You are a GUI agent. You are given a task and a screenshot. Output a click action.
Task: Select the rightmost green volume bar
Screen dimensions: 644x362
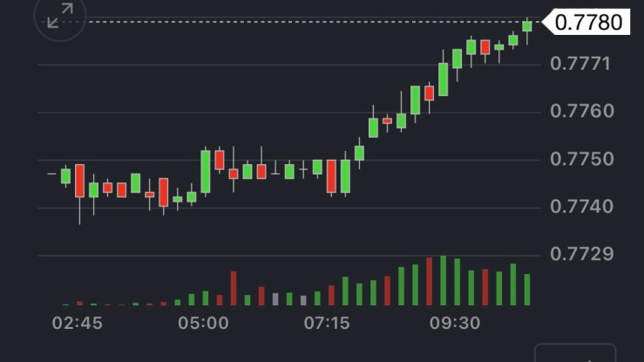tap(527, 290)
